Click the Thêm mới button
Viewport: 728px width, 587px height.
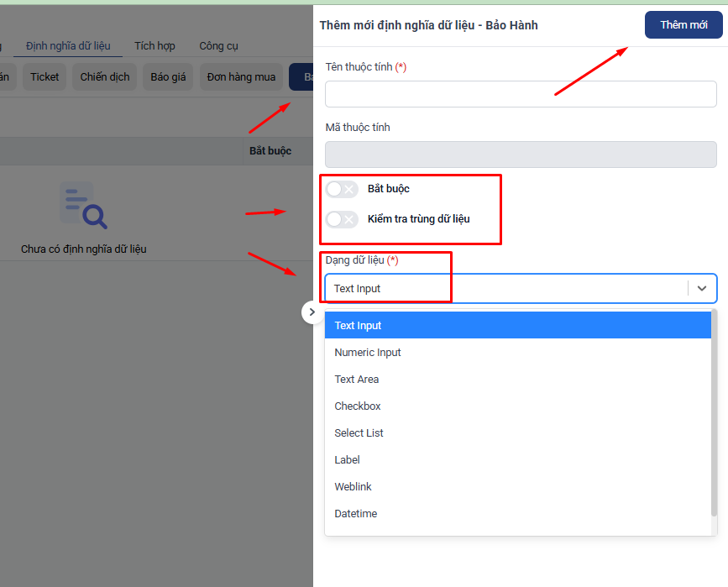[683, 25]
